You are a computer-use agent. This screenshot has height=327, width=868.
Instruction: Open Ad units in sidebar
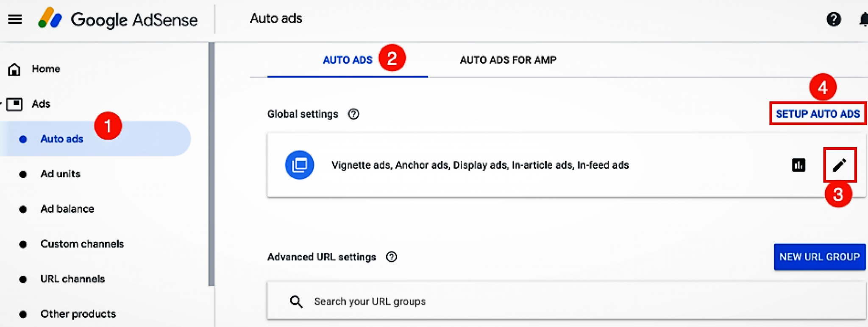pos(61,174)
